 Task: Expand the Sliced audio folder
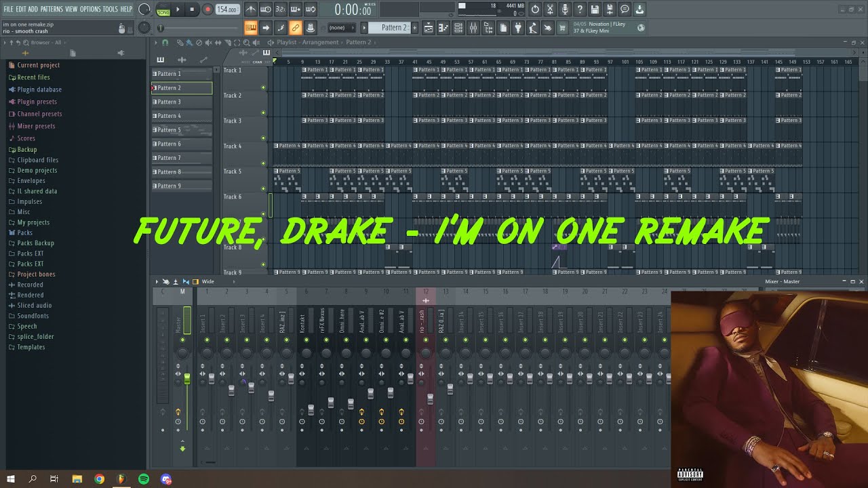34,306
